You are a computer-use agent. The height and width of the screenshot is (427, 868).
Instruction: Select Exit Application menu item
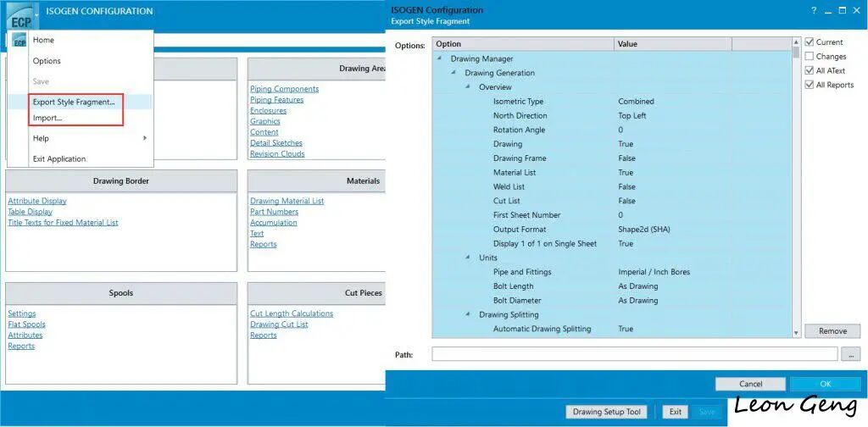59,158
